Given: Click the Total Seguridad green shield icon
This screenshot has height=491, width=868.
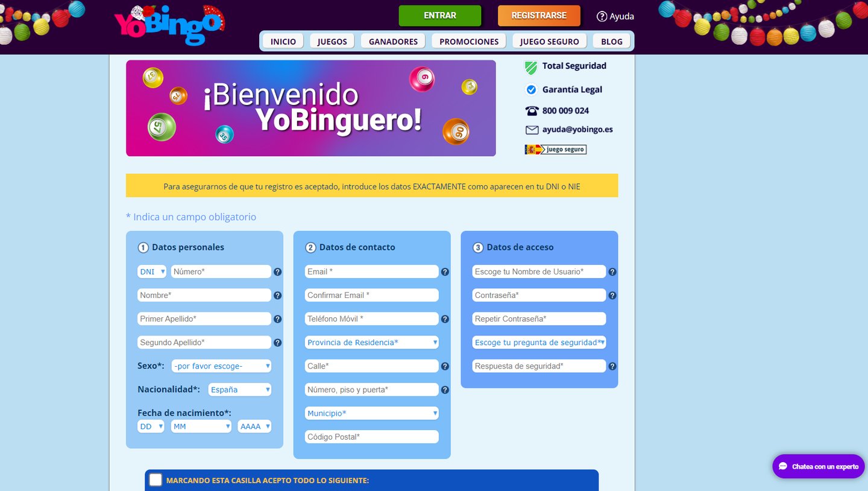Looking at the screenshot, I should (x=530, y=68).
